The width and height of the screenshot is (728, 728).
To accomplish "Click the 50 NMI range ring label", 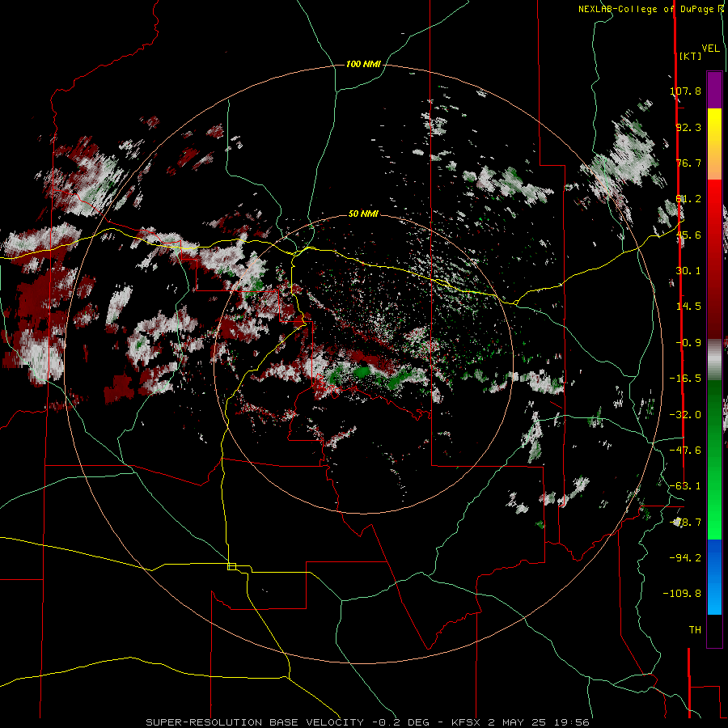I will 363,214.
